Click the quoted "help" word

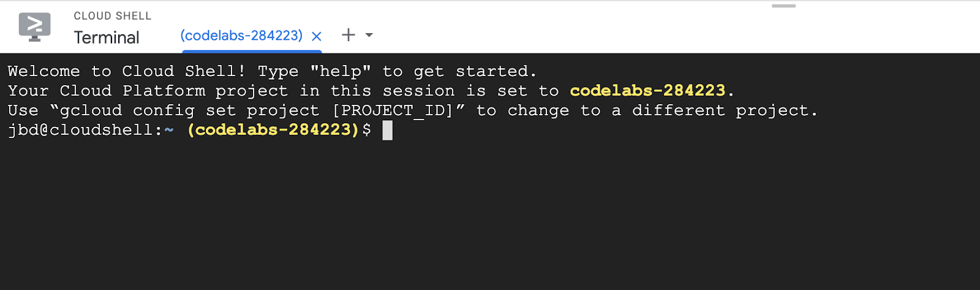tap(341, 71)
